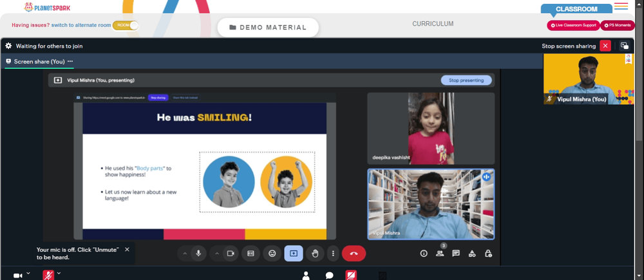Toggle the Meet microphone button
The image size is (644, 280).
[198, 254]
